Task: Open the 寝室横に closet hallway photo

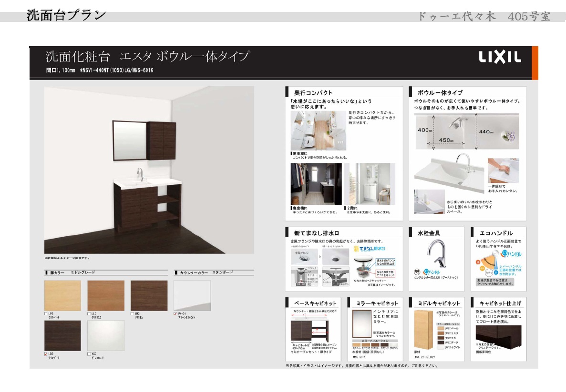Action: coord(316,184)
